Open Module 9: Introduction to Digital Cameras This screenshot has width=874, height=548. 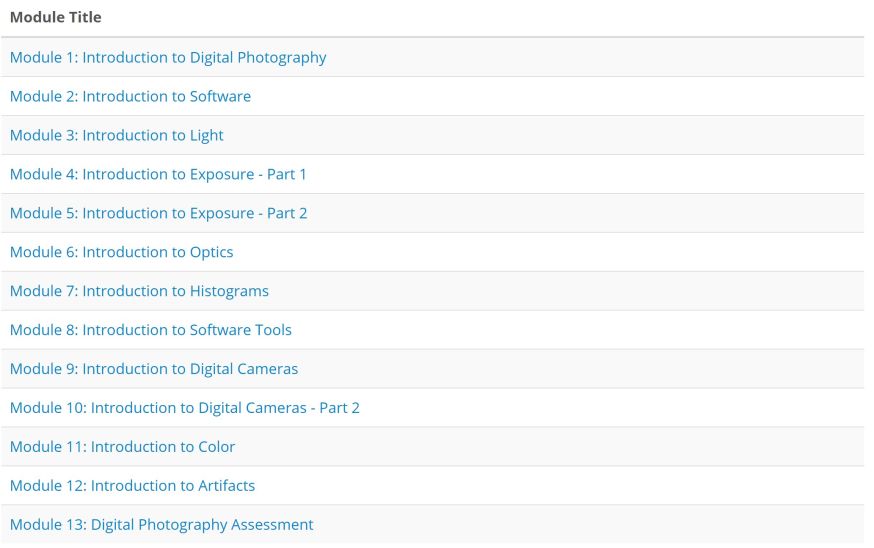[x=154, y=370]
